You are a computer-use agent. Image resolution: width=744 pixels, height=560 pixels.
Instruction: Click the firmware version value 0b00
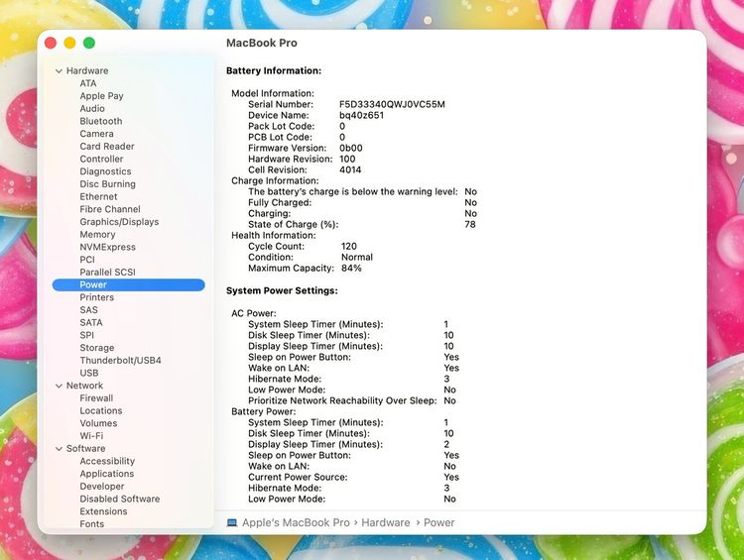tap(351, 148)
